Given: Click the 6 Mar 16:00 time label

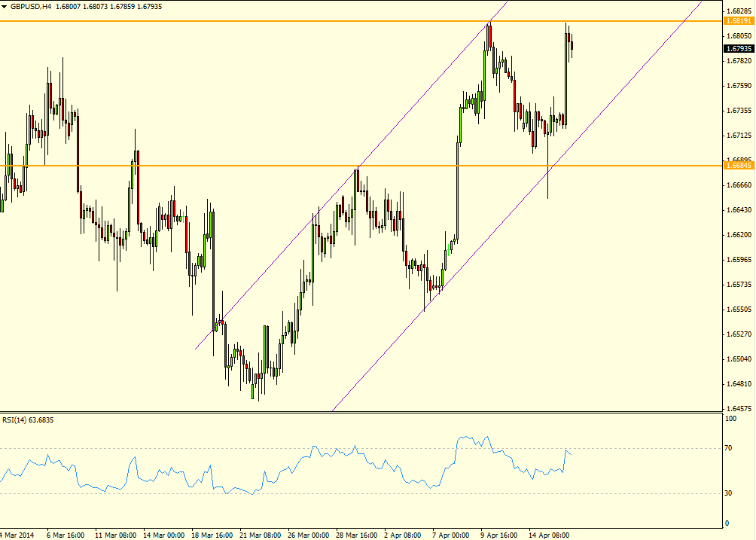Looking at the screenshot, I should (x=66, y=535).
